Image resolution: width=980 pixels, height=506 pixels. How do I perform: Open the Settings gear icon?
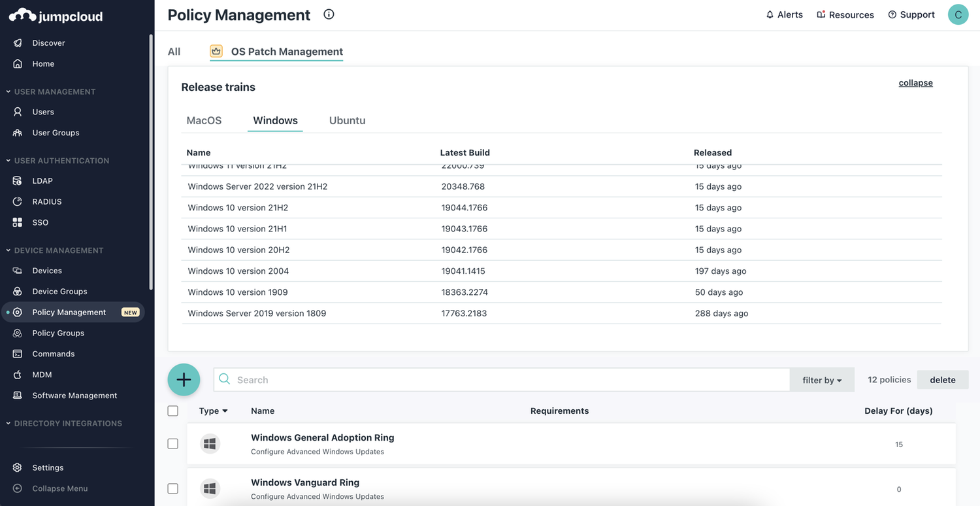click(x=18, y=467)
